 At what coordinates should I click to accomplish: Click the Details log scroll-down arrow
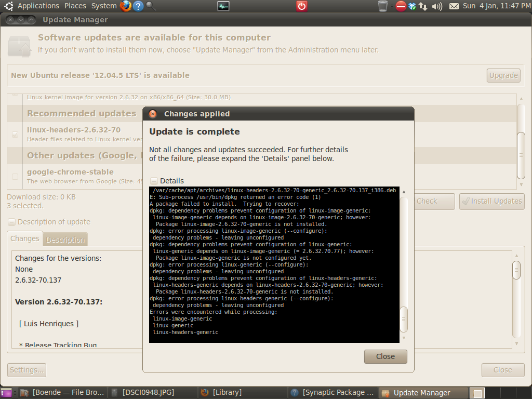404,338
